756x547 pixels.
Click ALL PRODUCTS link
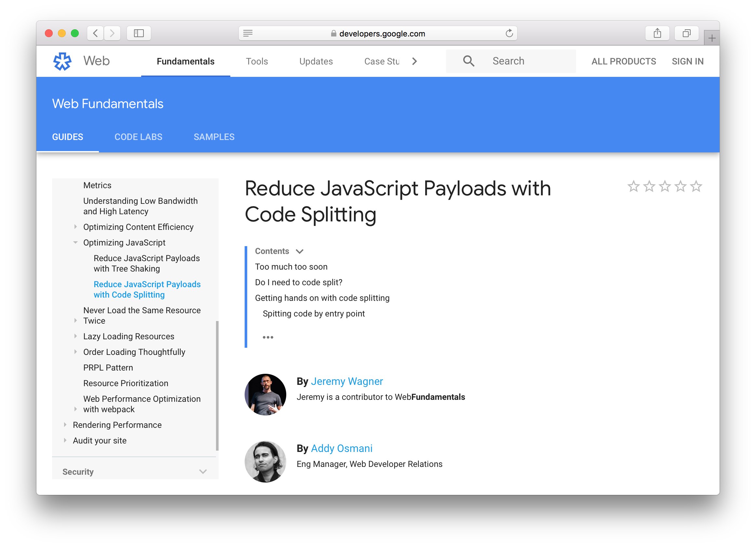point(624,61)
